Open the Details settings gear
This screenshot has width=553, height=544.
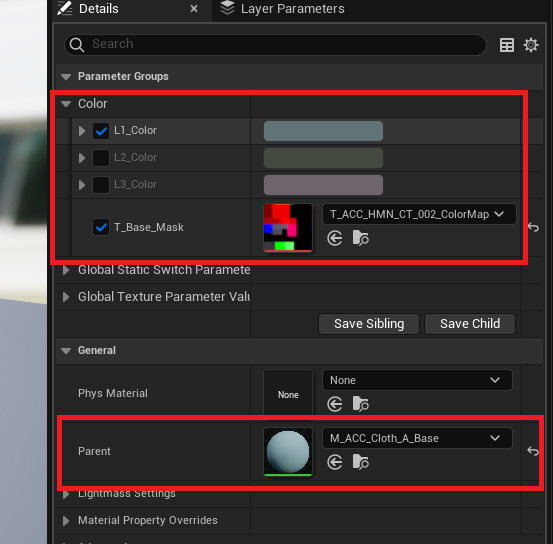(x=531, y=45)
